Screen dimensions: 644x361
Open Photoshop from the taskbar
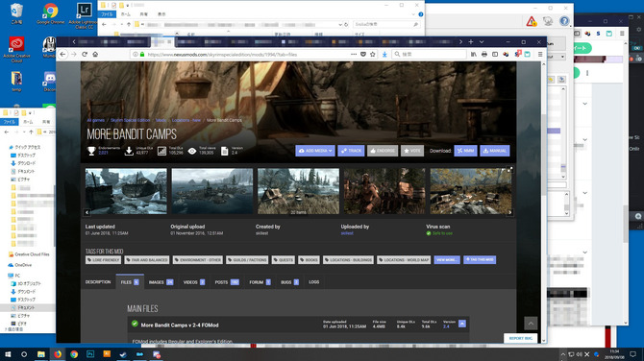[x=90, y=354]
